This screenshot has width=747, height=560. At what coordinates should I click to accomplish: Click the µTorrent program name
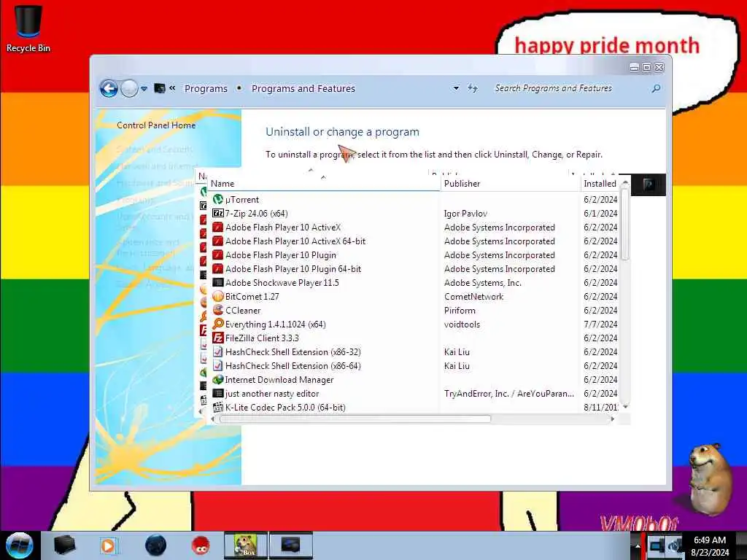[x=242, y=200]
